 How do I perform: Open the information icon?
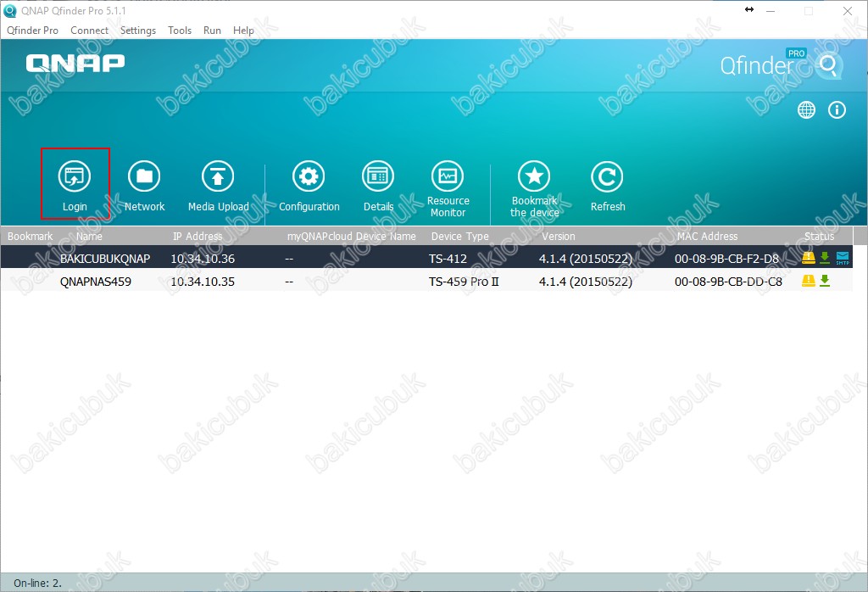837,109
